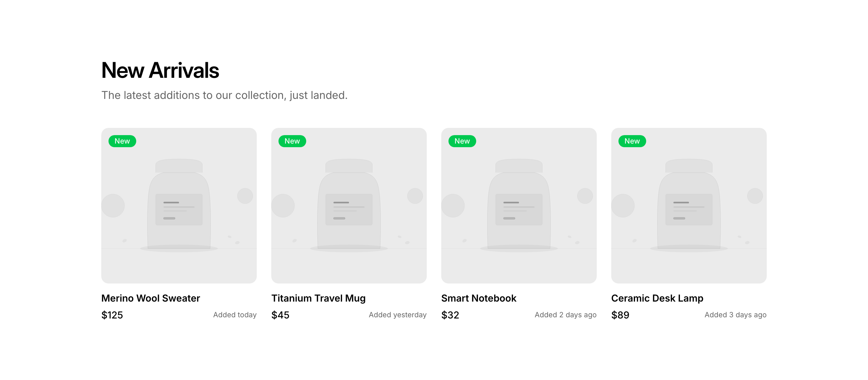Click the $45 price
Image resolution: width=868 pixels, height=380 pixels.
280,315
